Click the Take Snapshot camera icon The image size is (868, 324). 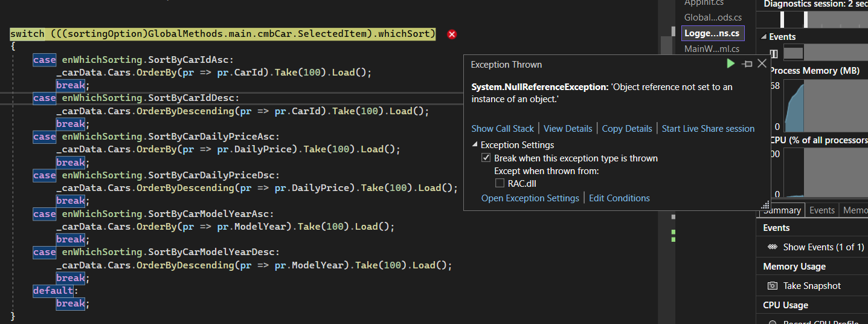click(772, 286)
